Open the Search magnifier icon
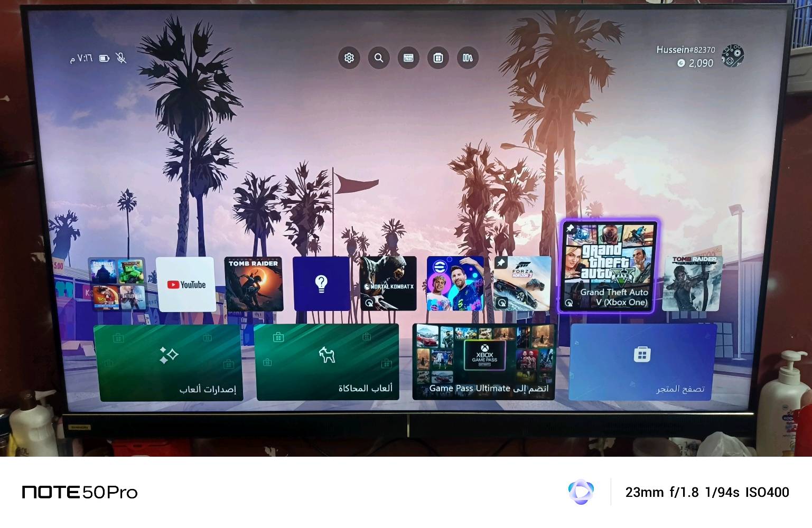Image resolution: width=812 pixels, height=528 pixels. tap(379, 58)
